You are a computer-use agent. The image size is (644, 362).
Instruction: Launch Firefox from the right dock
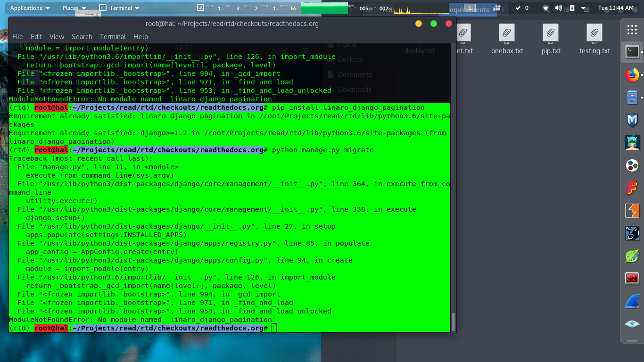pyautogui.click(x=632, y=74)
